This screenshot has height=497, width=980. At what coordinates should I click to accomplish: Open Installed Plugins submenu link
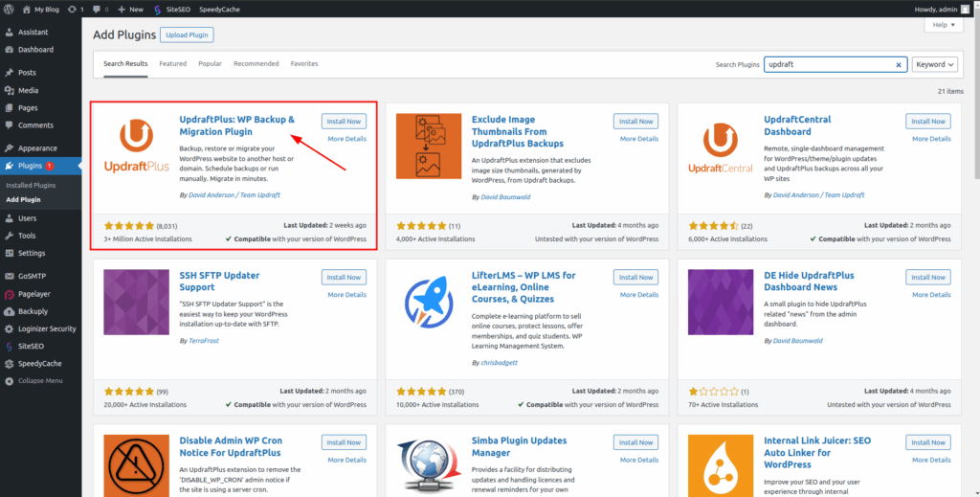[x=31, y=185]
